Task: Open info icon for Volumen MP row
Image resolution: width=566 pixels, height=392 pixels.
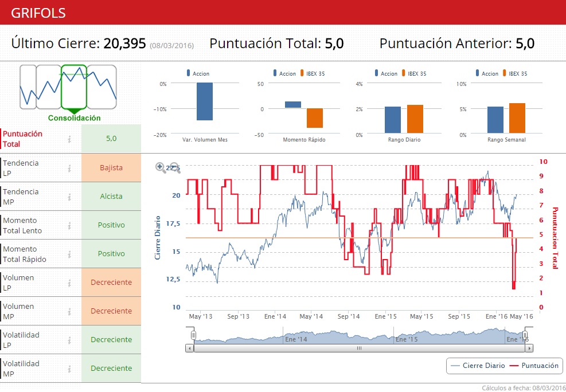Action: click(x=69, y=311)
